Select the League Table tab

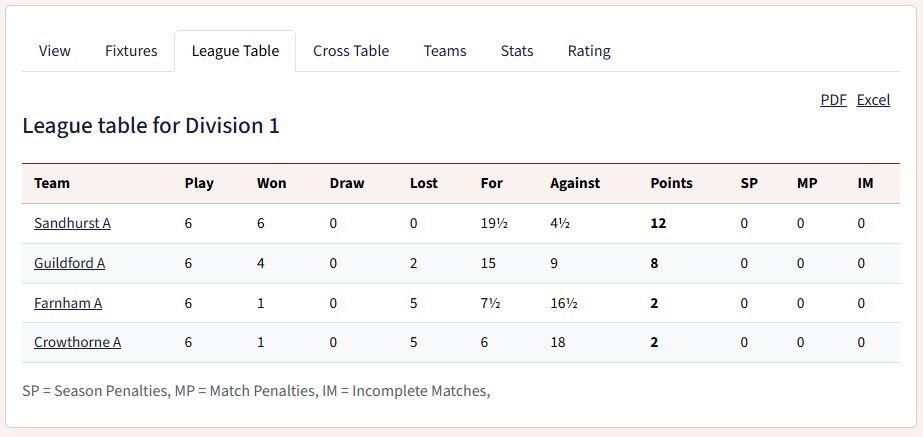(235, 51)
